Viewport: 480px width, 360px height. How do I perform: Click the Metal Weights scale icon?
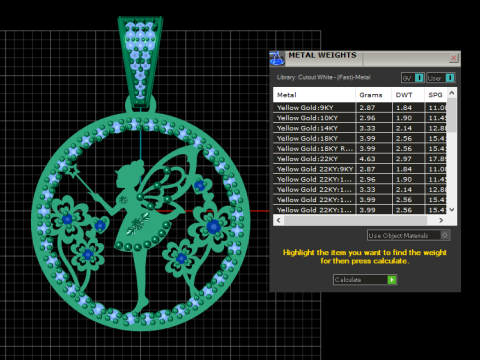(x=277, y=58)
